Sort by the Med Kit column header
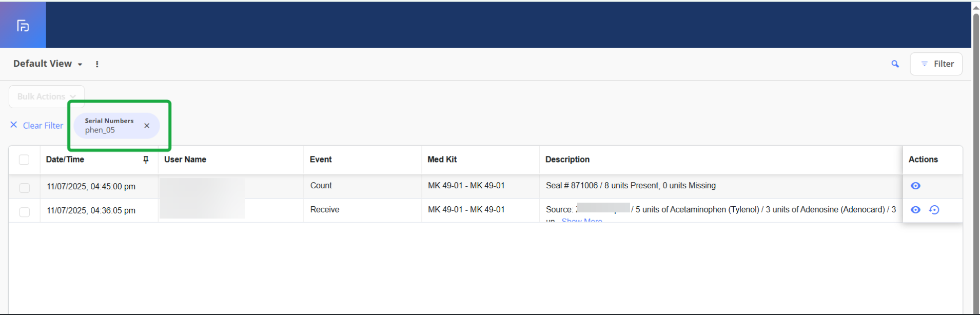Image resolution: width=980 pixels, height=315 pixels. 442,160
